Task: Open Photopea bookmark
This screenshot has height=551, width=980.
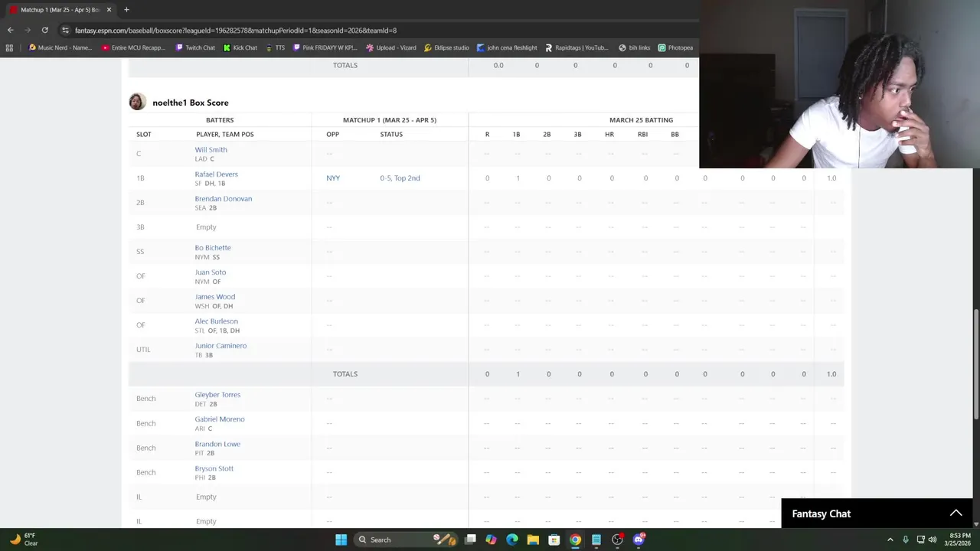Action: click(x=675, y=47)
